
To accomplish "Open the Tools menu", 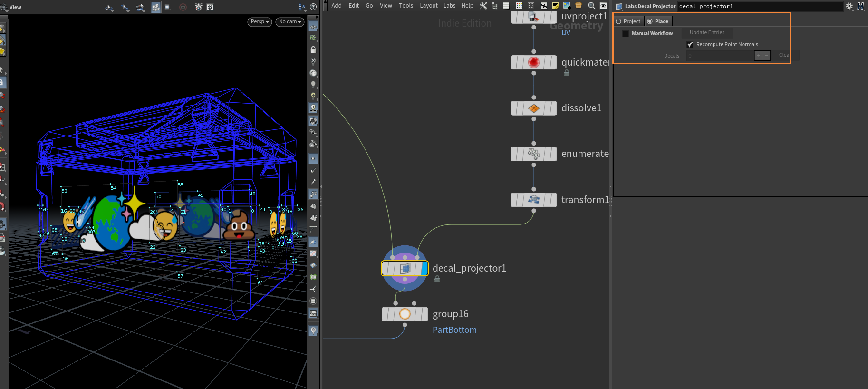I will tap(406, 6).
